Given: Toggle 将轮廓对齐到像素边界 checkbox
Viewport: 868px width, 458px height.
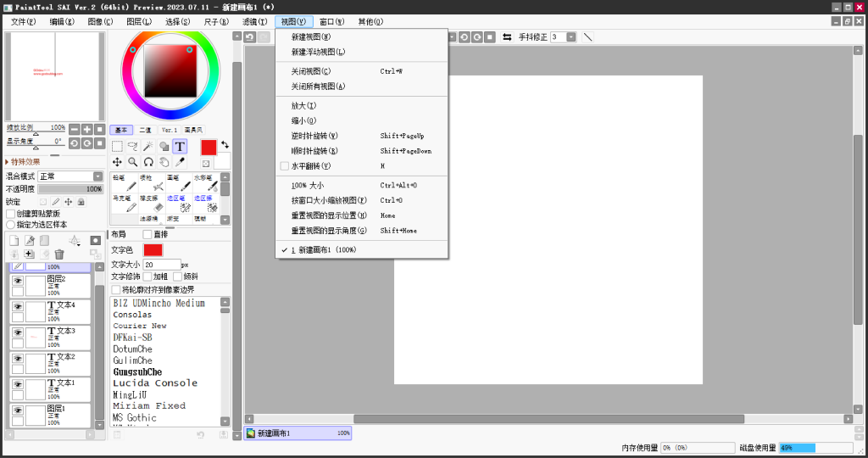Looking at the screenshot, I should click(115, 289).
